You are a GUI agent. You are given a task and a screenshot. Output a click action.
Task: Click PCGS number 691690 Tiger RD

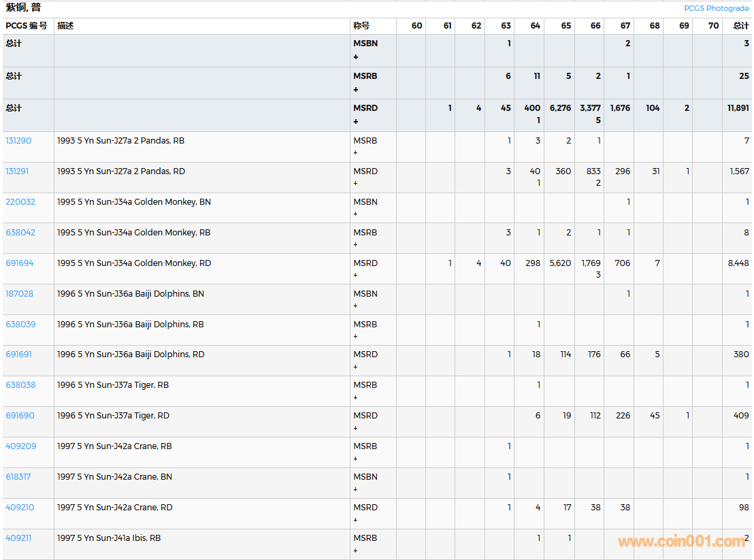pyautogui.click(x=20, y=416)
